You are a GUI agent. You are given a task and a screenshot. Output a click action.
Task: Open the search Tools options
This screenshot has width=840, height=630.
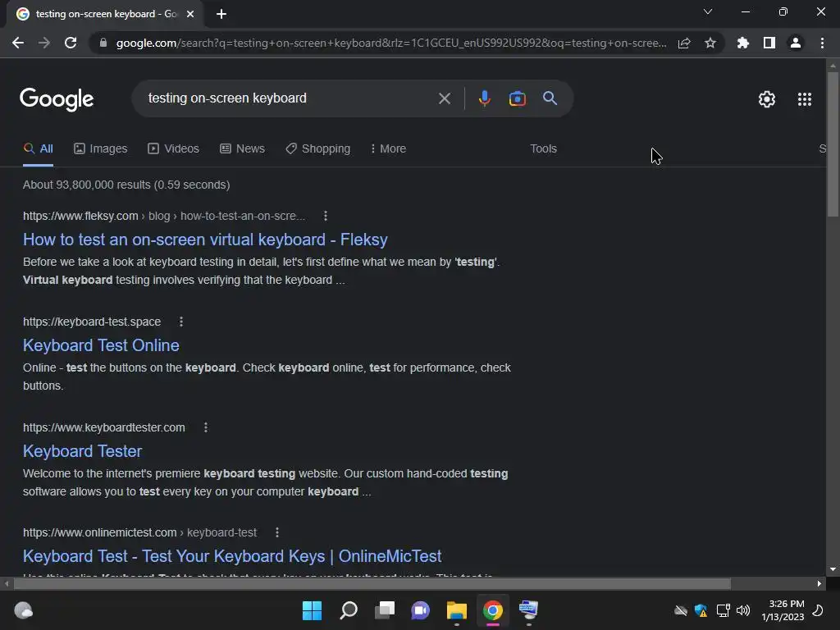tap(543, 149)
